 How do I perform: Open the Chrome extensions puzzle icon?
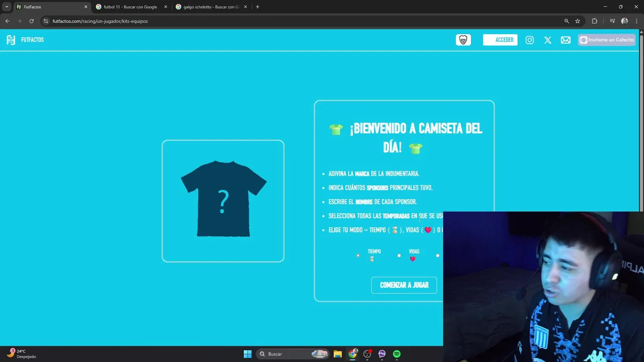[594, 21]
